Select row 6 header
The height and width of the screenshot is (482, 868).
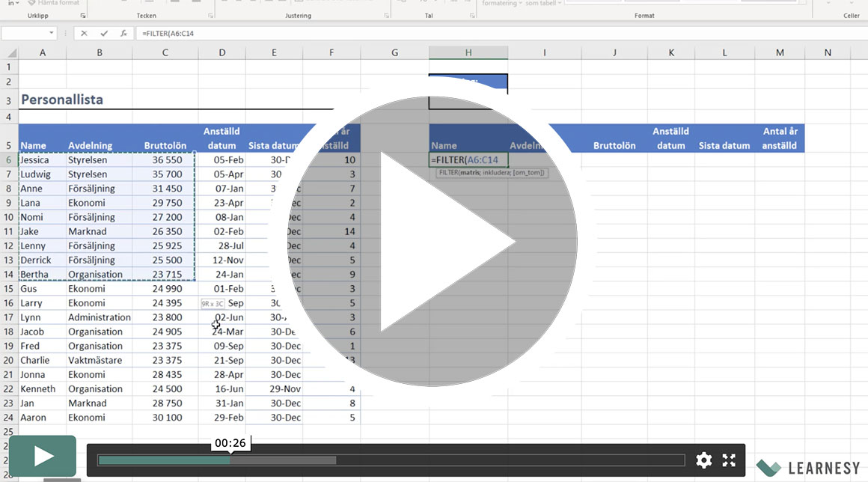click(9, 160)
